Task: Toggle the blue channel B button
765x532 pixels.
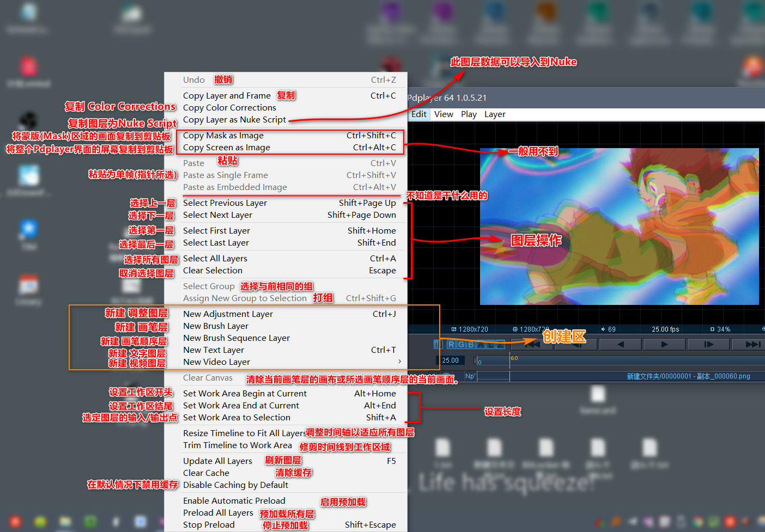Action: tap(470, 344)
